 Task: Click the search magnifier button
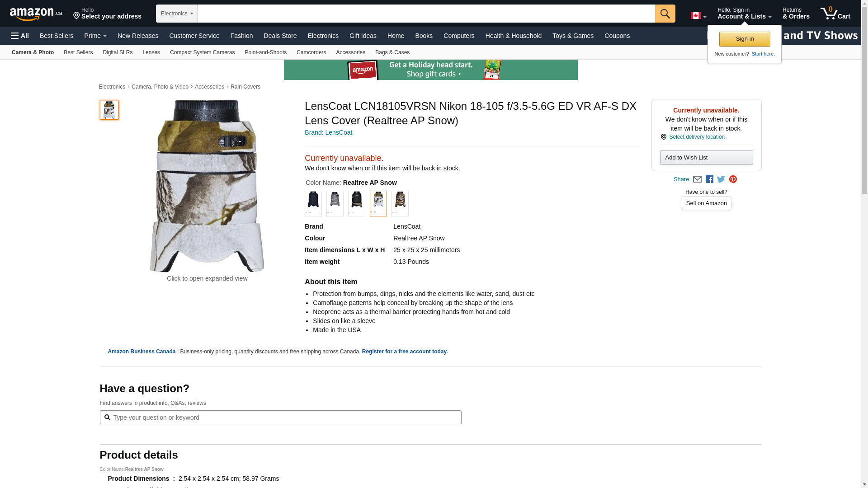(x=665, y=14)
